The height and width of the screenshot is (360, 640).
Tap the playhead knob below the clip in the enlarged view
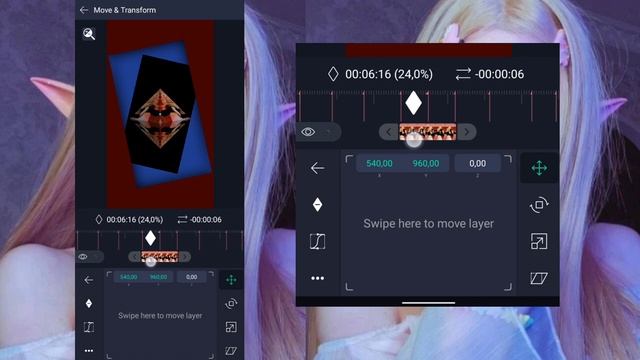(414, 140)
